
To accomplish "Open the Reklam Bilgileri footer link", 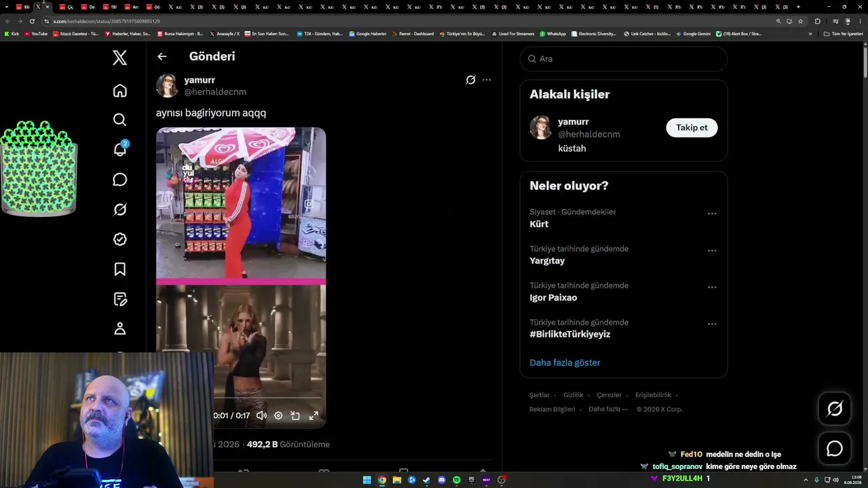I will 552,409.
